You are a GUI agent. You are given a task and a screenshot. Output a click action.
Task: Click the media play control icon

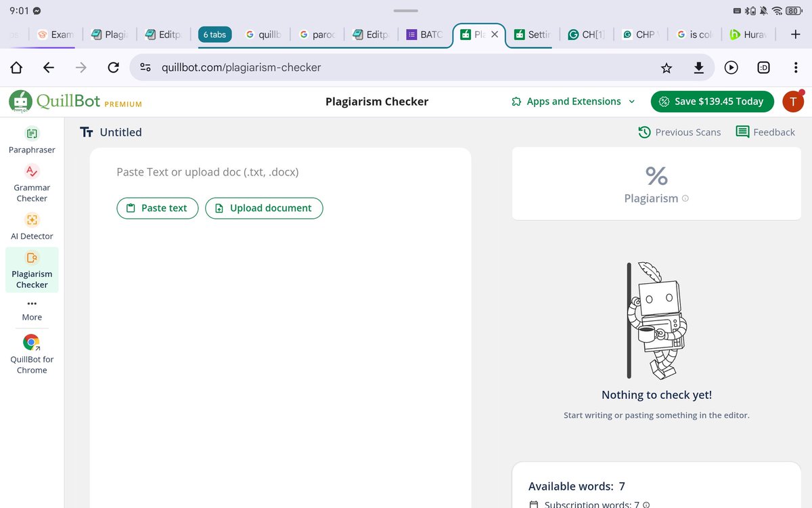731,67
